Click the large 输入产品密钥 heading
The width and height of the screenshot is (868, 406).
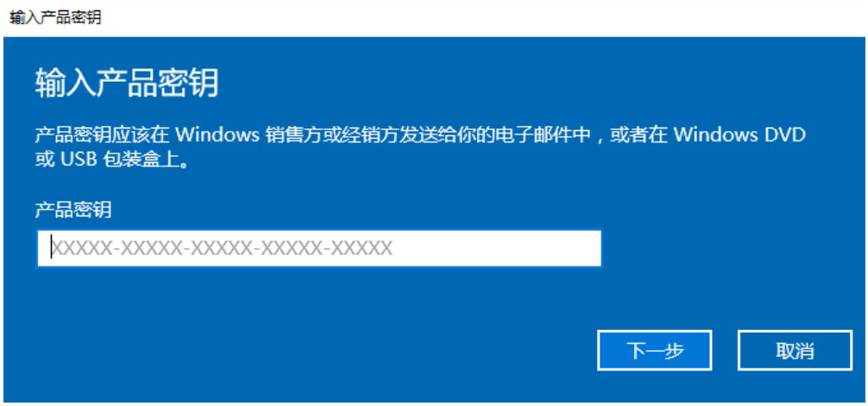pos(128,84)
